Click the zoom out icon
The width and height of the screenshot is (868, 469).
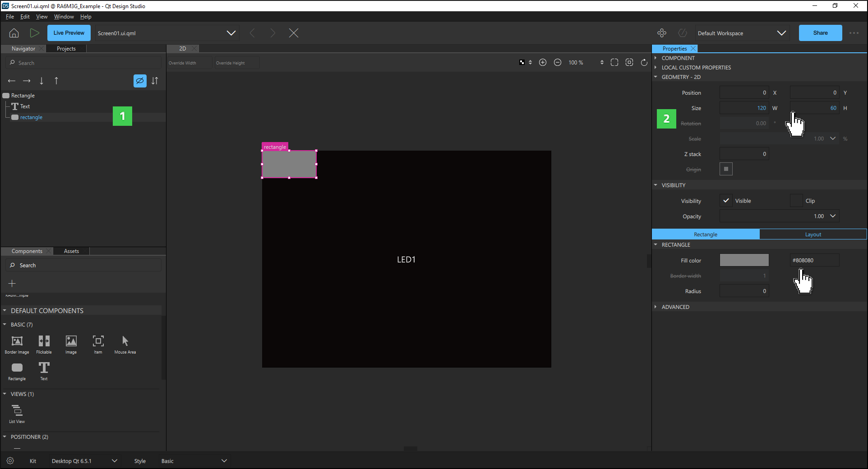pos(558,63)
